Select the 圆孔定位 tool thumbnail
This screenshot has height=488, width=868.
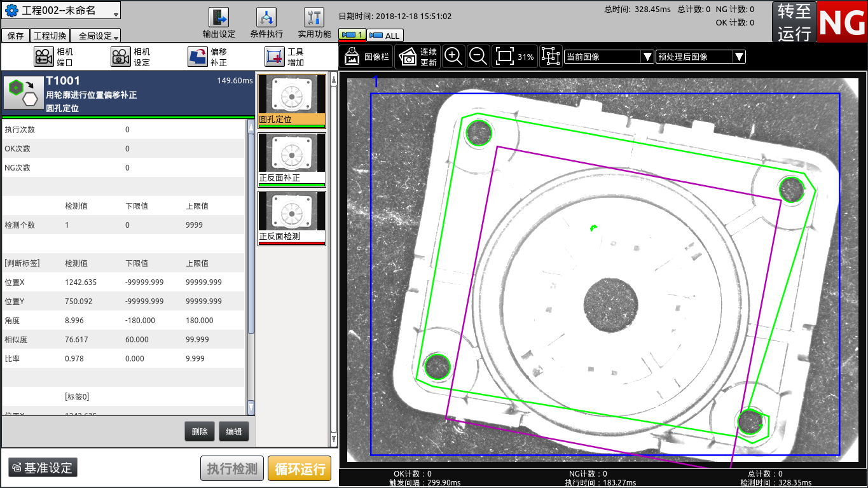292,101
